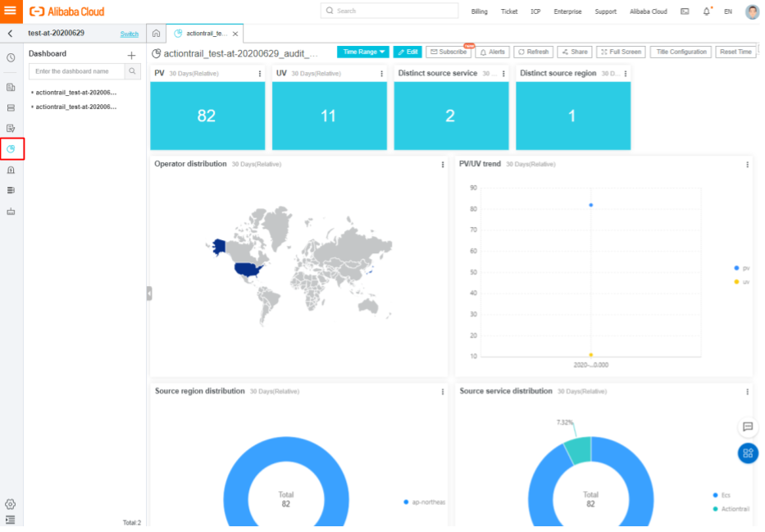Go to the home tab icon
This screenshot has width=765, height=532.
click(156, 33)
